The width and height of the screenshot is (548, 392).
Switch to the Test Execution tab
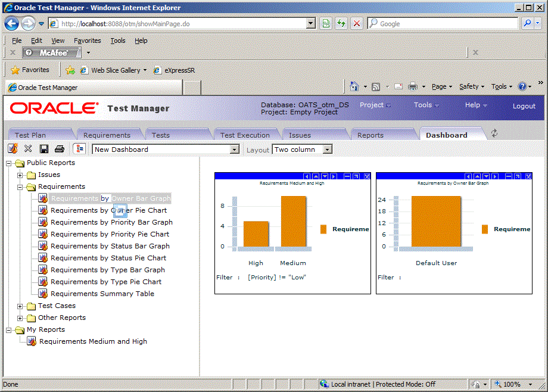(x=245, y=135)
